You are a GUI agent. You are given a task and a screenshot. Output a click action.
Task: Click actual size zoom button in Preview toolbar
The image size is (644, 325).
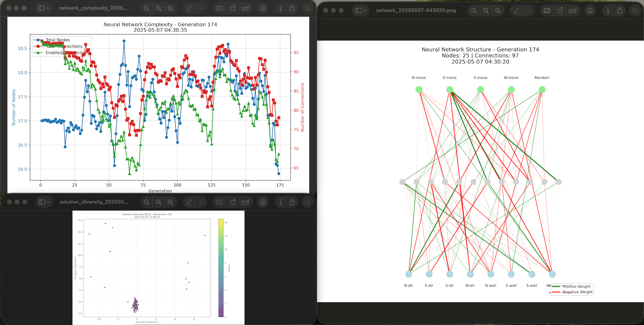click(x=158, y=8)
